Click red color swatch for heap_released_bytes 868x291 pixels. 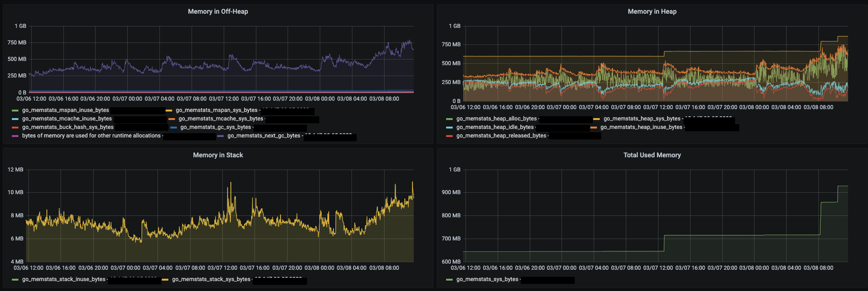click(x=449, y=136)
